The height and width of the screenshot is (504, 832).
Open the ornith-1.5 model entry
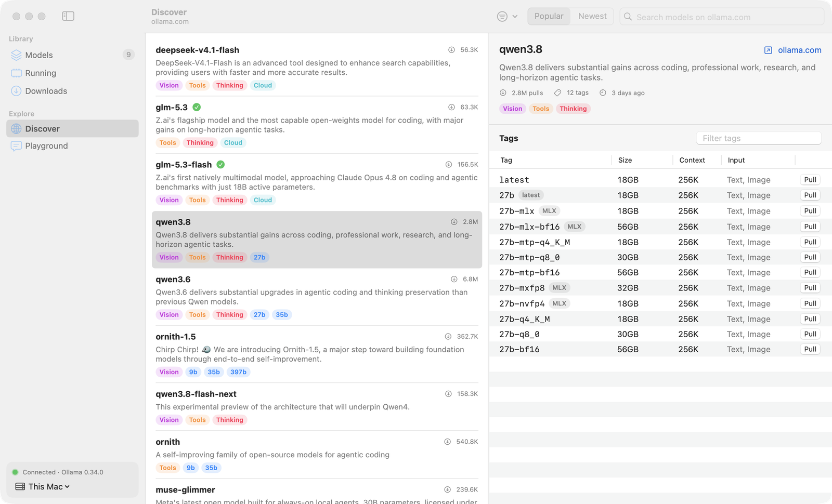tap(317, 354)
